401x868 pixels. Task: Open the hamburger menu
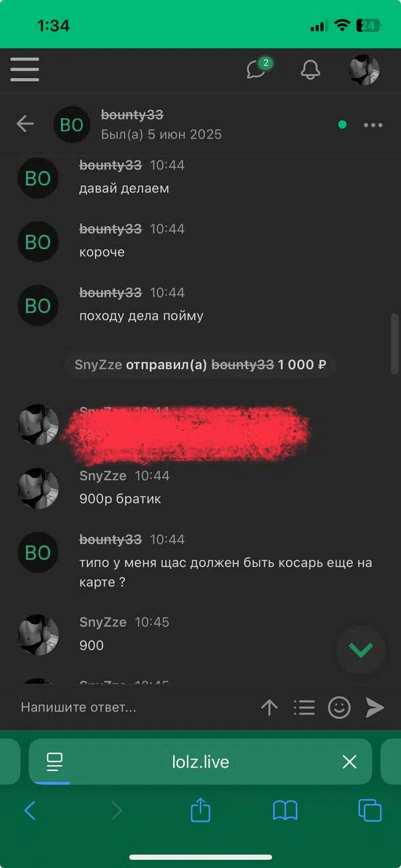tap(24, 69)
